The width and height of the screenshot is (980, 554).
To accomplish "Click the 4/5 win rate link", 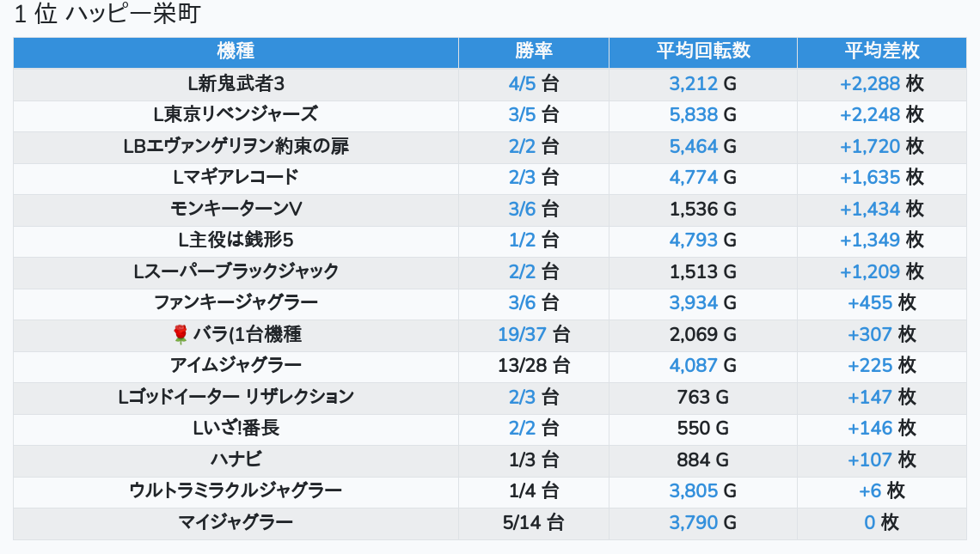I will tap(522, 83).
